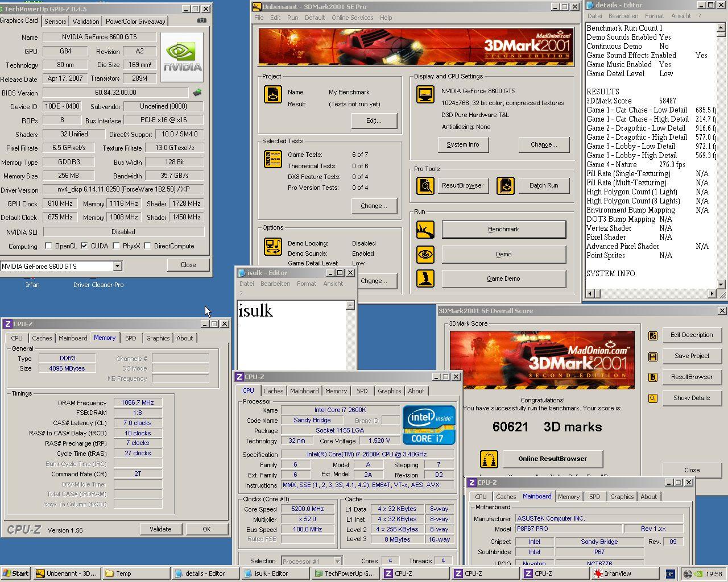The height and width of the screenshot is (582, 728).
Task: Enable the PhysX checkbox
Action: tap(116, 246)
